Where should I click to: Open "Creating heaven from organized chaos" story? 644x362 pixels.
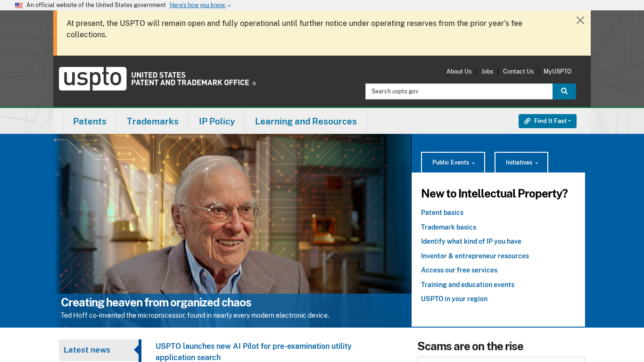point(156,302)
